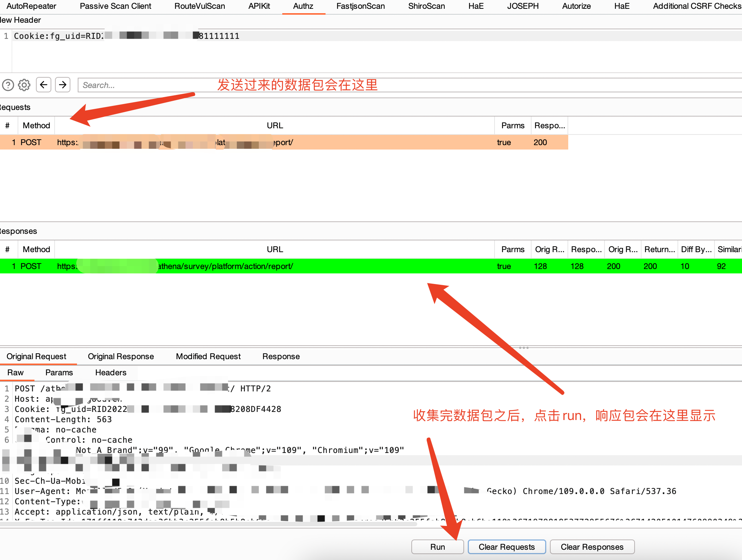Click the Search input field
Viewport: 742px width, 560px height.
[147, 85]
